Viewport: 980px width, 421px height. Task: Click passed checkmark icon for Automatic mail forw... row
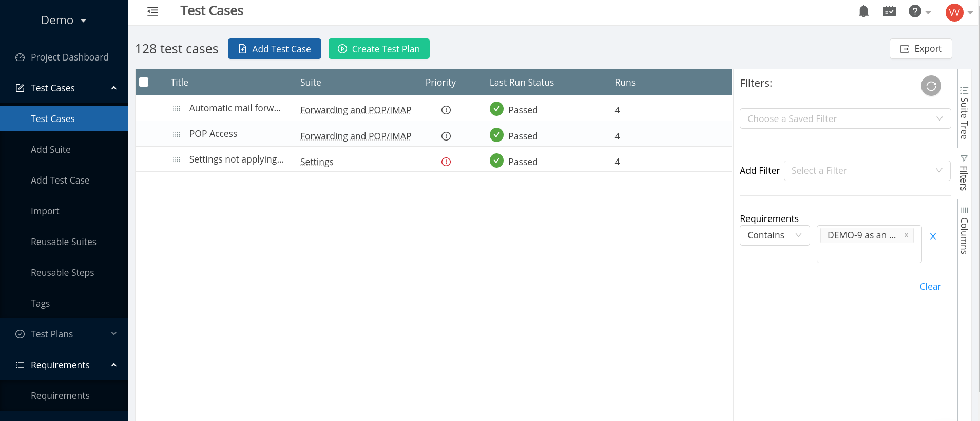[496, 109]
